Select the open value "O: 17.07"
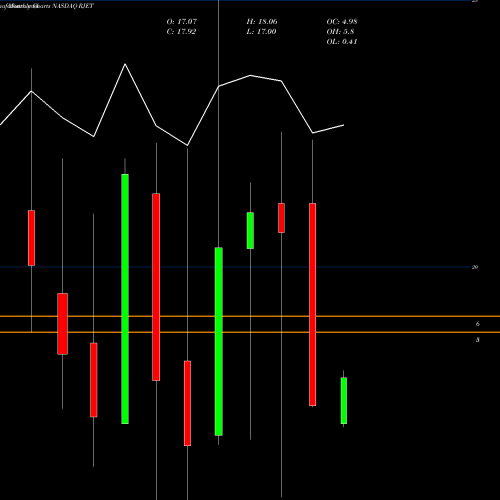The height and width of the screenshot is (500, 500). coord(182,22)
